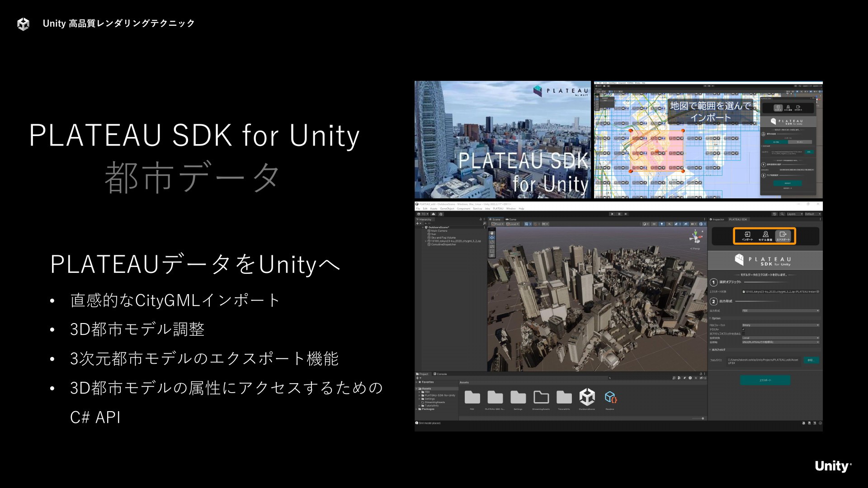
Task: Toggle scene visibility of hidden objects
Action: [686, 224]
